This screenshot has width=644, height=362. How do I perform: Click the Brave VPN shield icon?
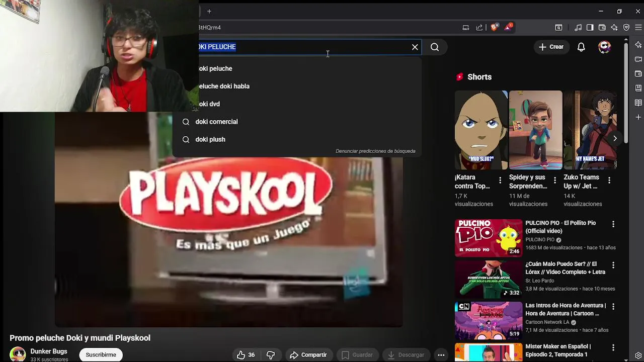click(x=626, y=27)
